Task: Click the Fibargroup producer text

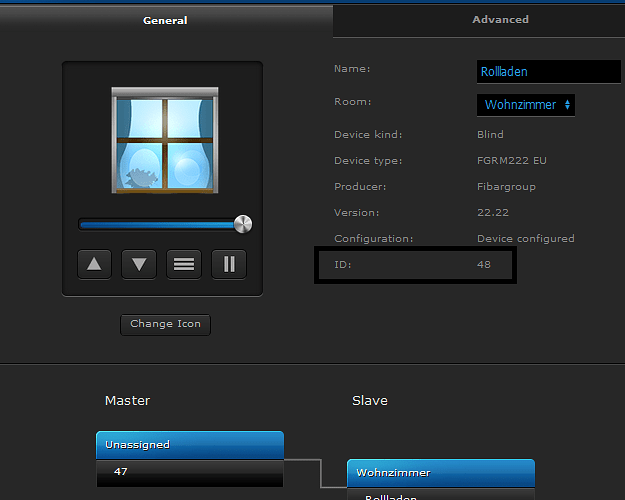Action: [x=505, y=187]
